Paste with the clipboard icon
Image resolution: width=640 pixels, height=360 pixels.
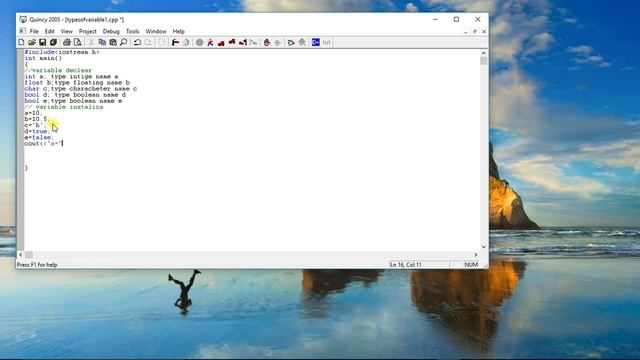(113, 42)
